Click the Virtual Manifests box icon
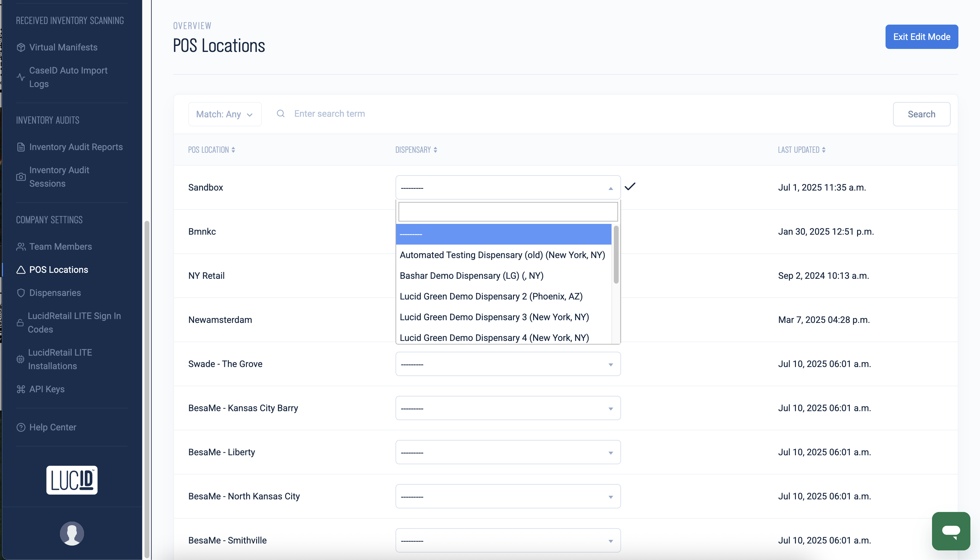 pos(21,47)
